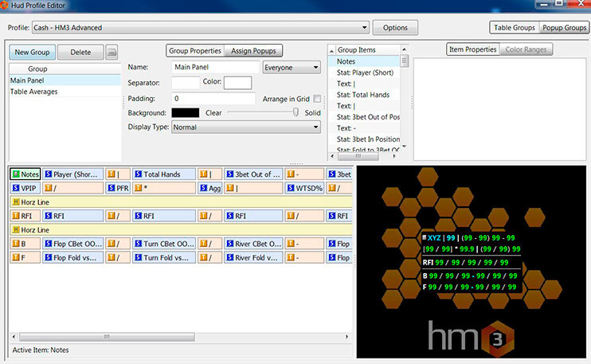Image resolution: width=591 pixels, height=364 pixels.
Task: Select the Turn Fold vs... stat cell
Action: click(164, 258)
